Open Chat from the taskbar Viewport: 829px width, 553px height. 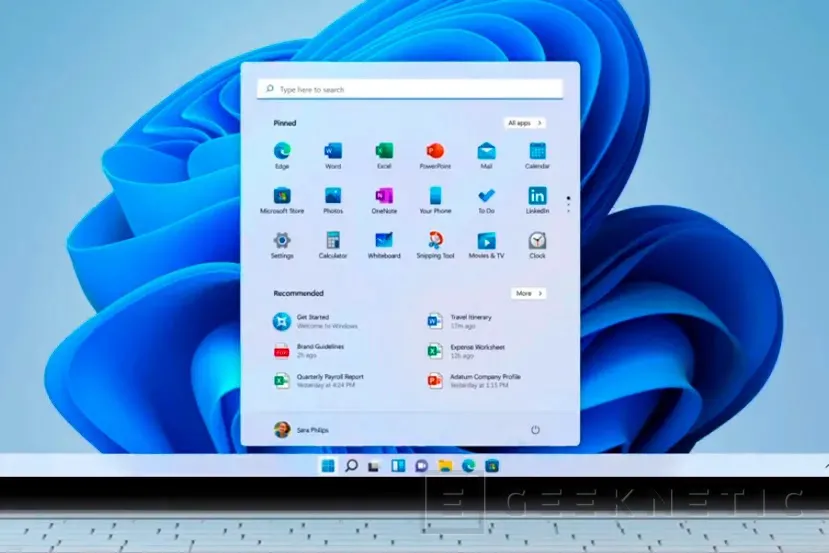coord(421,466)
